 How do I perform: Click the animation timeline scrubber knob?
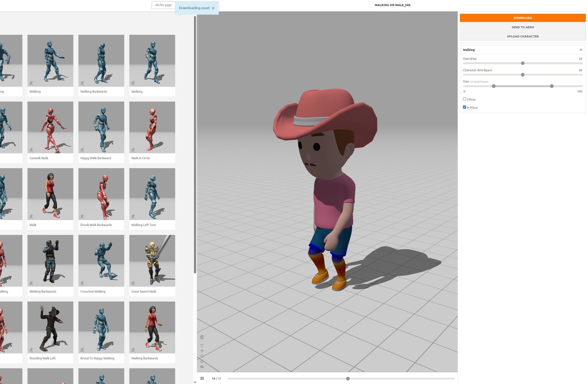(x=348, y=379)
